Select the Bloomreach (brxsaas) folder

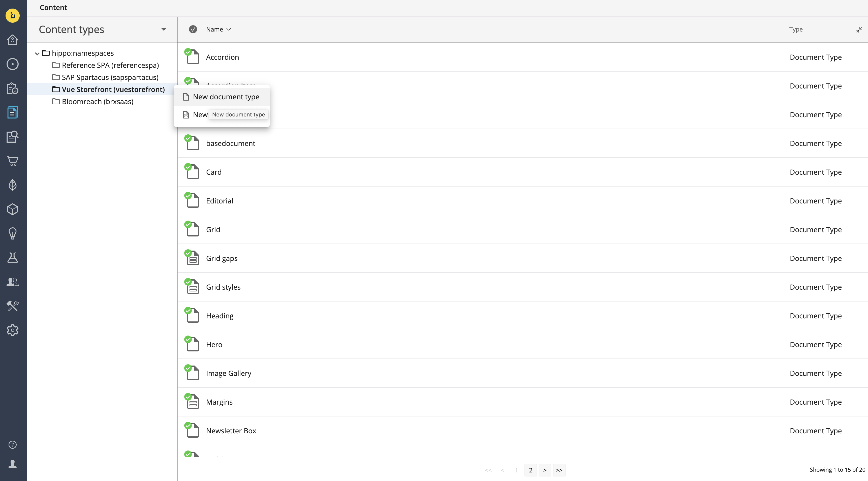tap(97, 101)
